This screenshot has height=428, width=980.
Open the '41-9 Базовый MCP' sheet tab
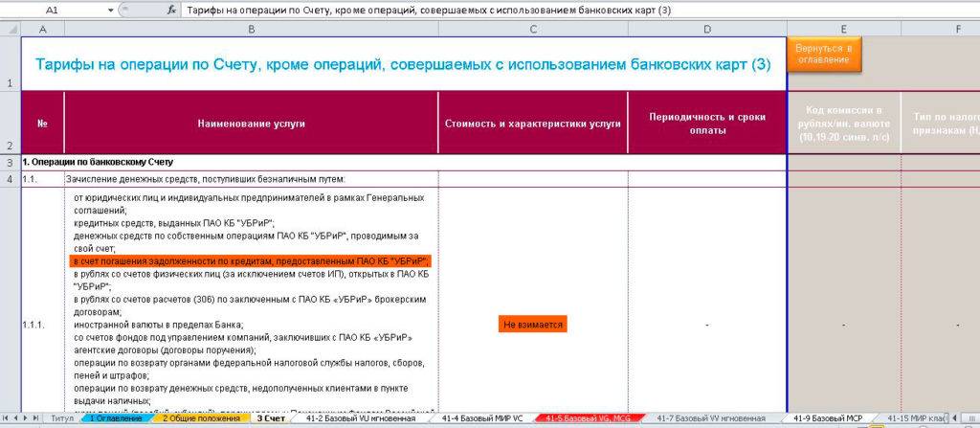click(x=828, y=418)
